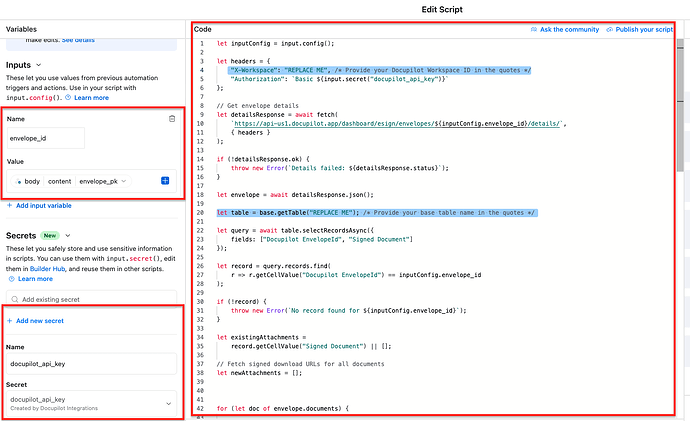Image resolution: width=690 pixels, height=421 pixels.
Task: Click the Variables panel heading
Action: (21, 29)
